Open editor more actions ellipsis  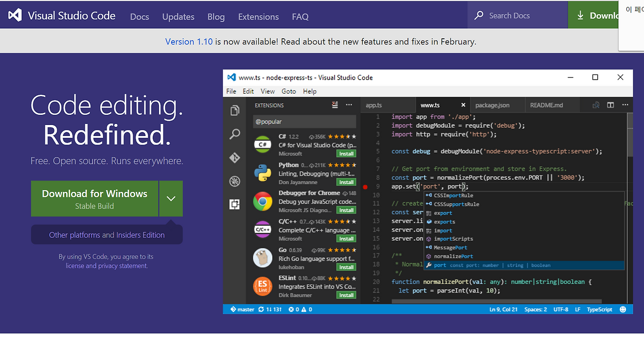click(x=625, y=105)
